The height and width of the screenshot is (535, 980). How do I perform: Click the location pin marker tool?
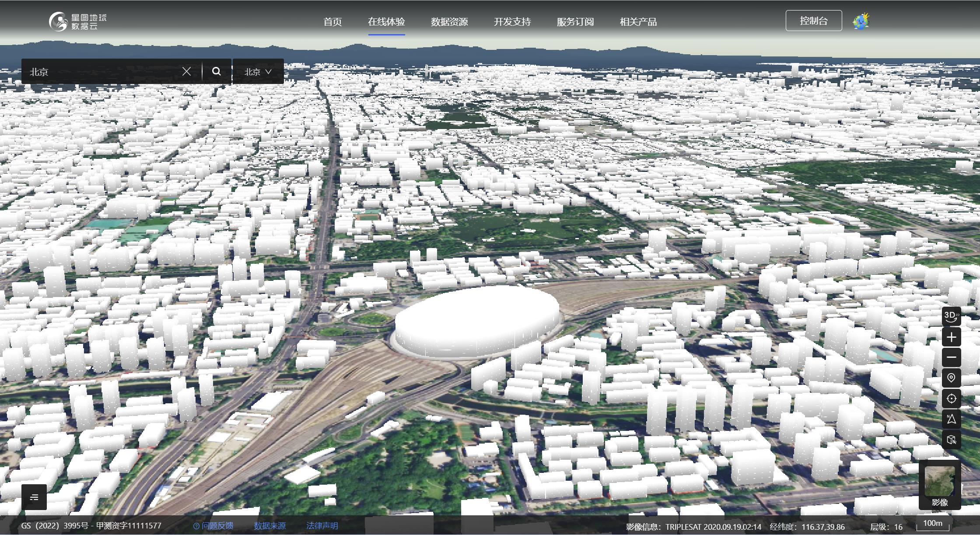tap(951, 378)
